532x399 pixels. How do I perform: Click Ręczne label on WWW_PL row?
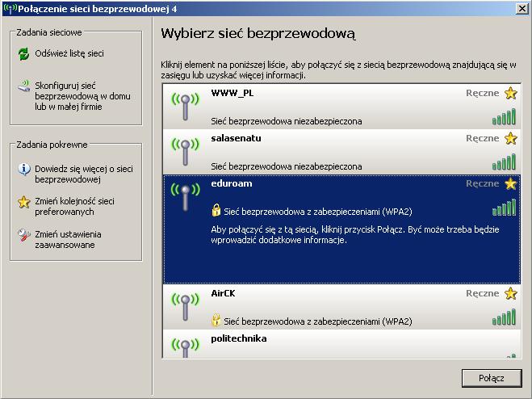pos(483,93)
